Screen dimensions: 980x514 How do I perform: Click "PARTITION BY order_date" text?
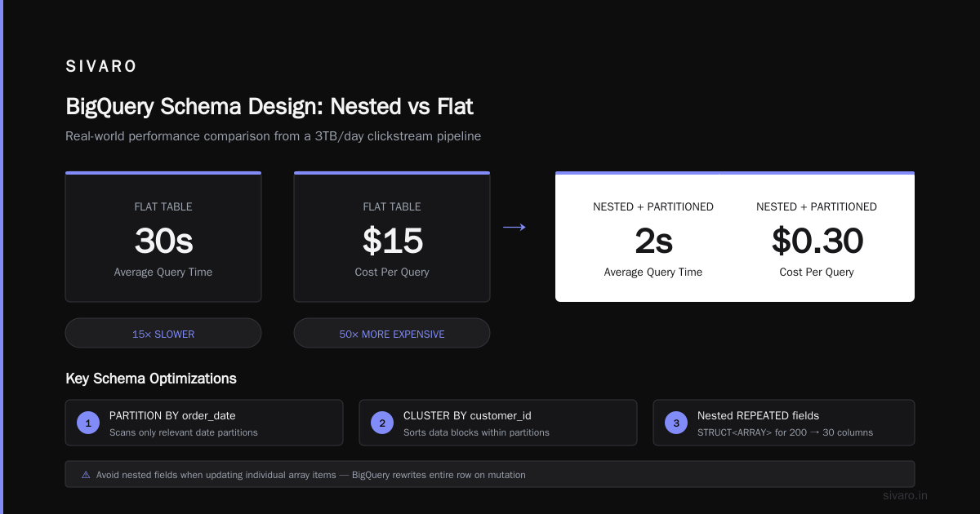pos(172,416)
